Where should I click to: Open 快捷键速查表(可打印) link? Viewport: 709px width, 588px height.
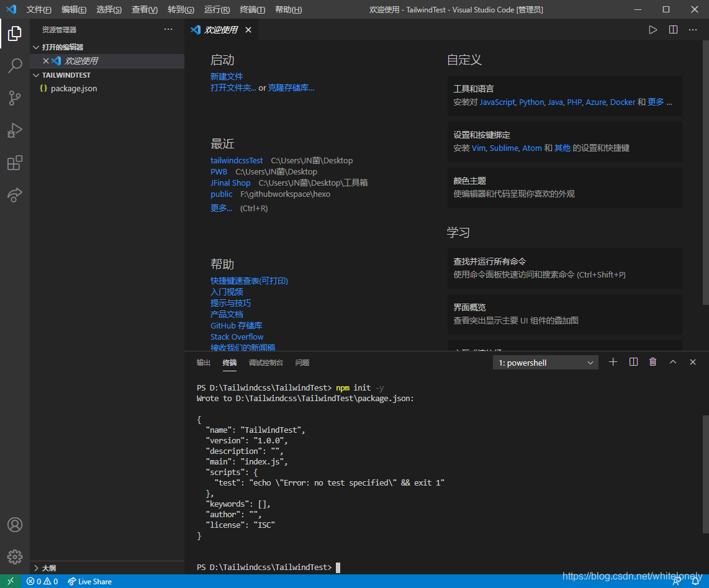pyautogui.click(x=249, y=281)
